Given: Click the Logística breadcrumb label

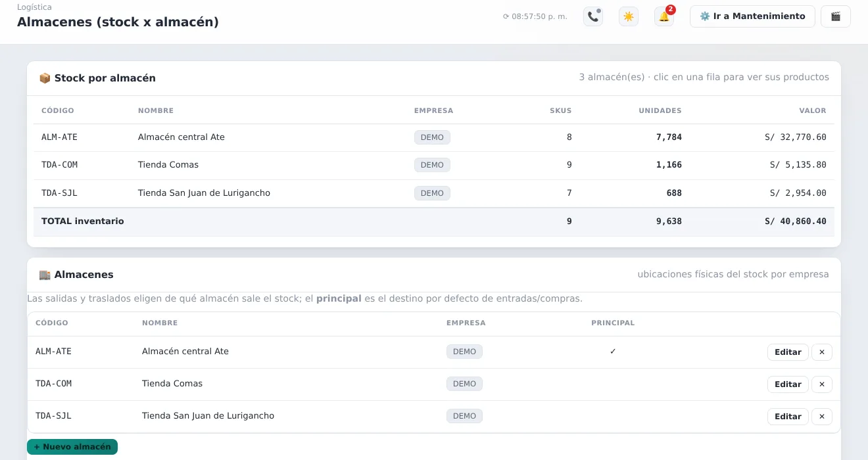Looking at the screenshot, I should click(34, 7).
